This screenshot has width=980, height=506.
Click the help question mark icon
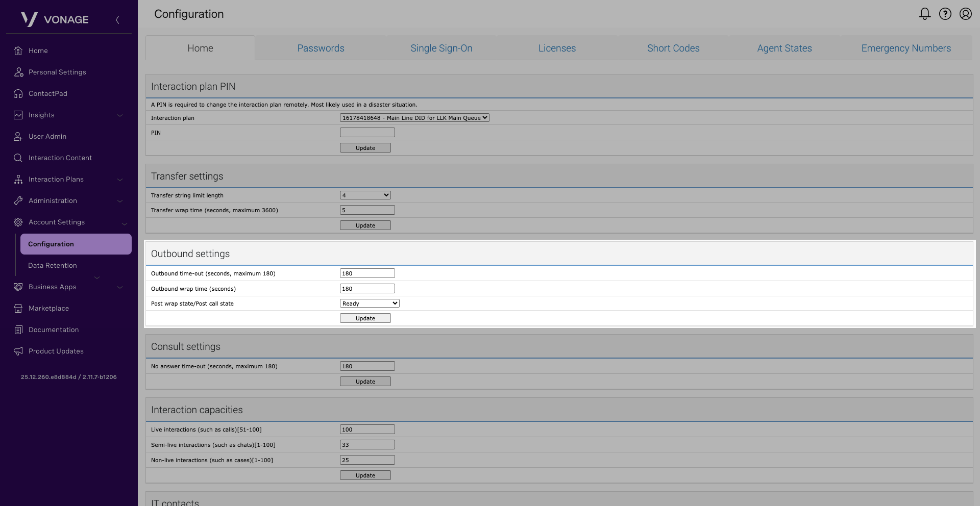(945, 14)
